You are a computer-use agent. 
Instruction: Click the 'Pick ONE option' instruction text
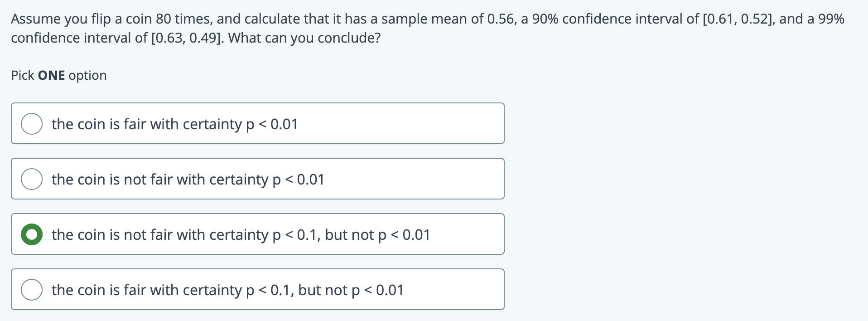click(x=59, y=75)
